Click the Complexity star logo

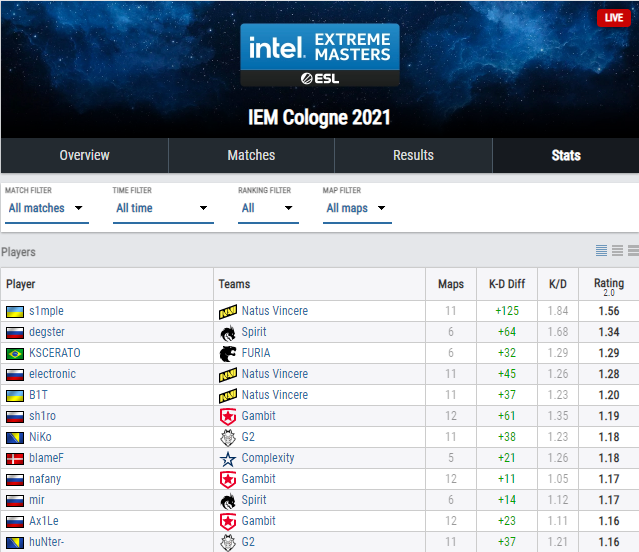pyautogui.click(x=228, y=459)
